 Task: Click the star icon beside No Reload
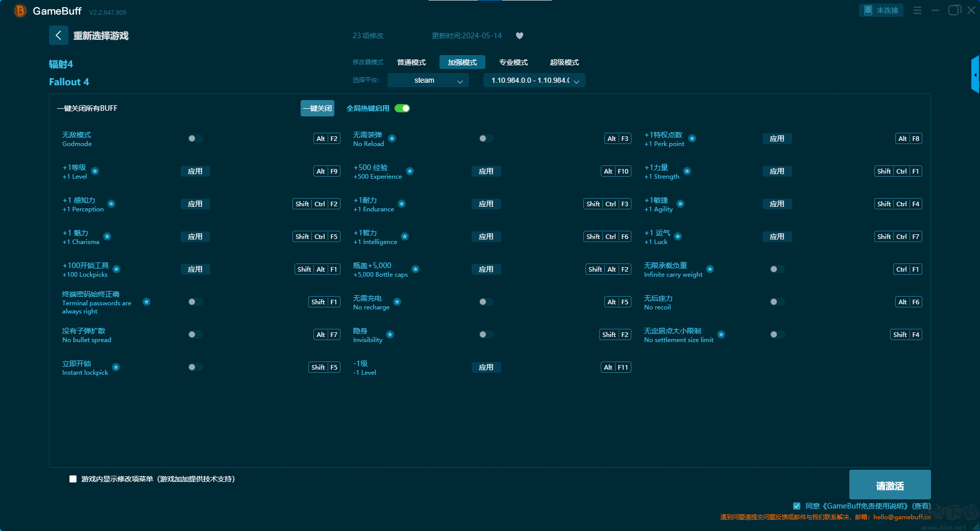click(392, 138)
